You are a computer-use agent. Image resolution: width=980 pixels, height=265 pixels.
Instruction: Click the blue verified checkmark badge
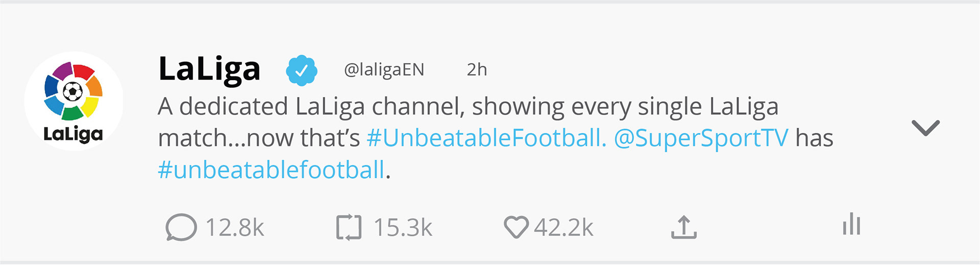302,70
